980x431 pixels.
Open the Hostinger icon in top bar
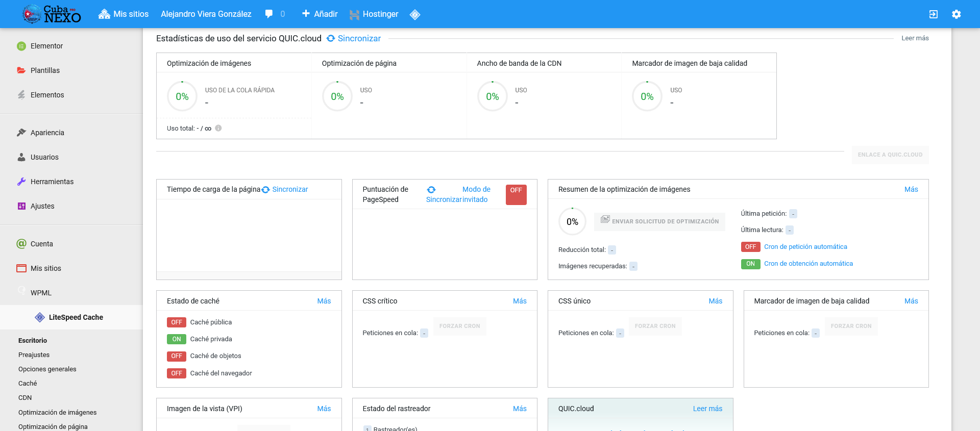click(x=354, y=14)
